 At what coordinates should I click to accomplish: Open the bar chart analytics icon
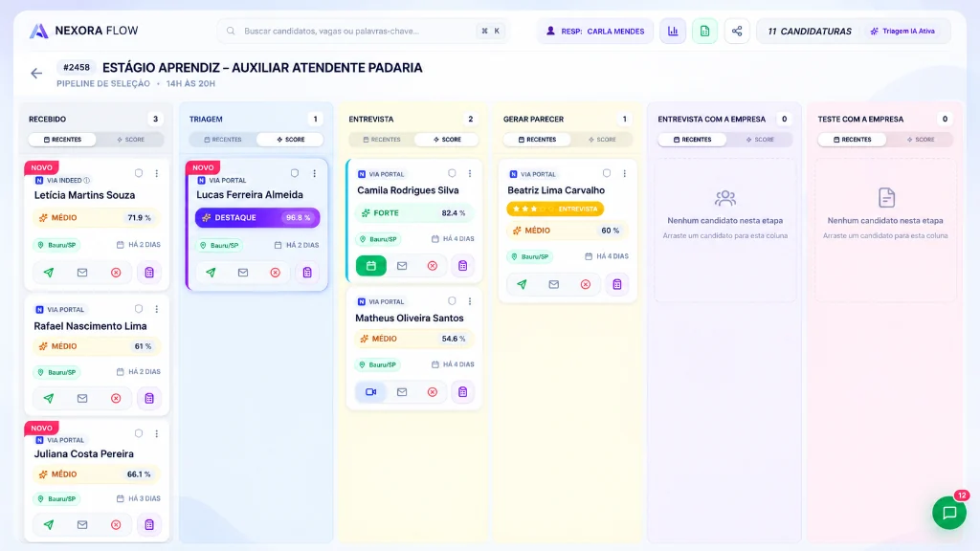tap(673, 31)
